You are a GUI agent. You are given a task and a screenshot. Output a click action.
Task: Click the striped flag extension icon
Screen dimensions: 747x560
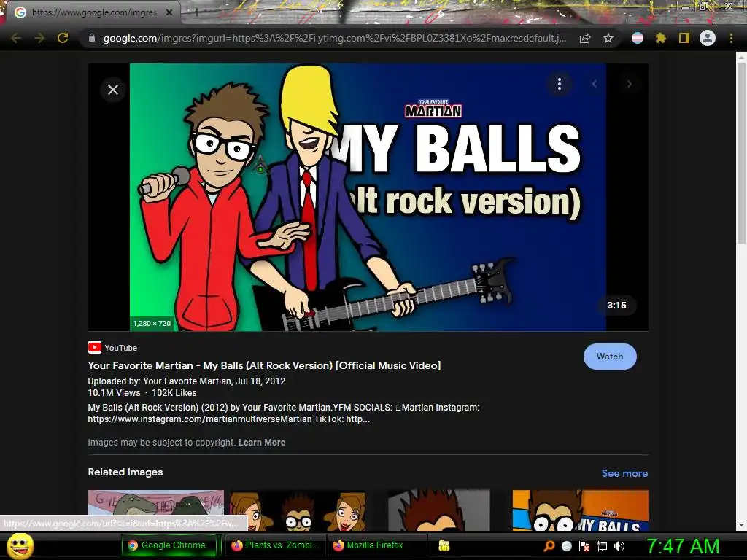click(x=638, y=38)
